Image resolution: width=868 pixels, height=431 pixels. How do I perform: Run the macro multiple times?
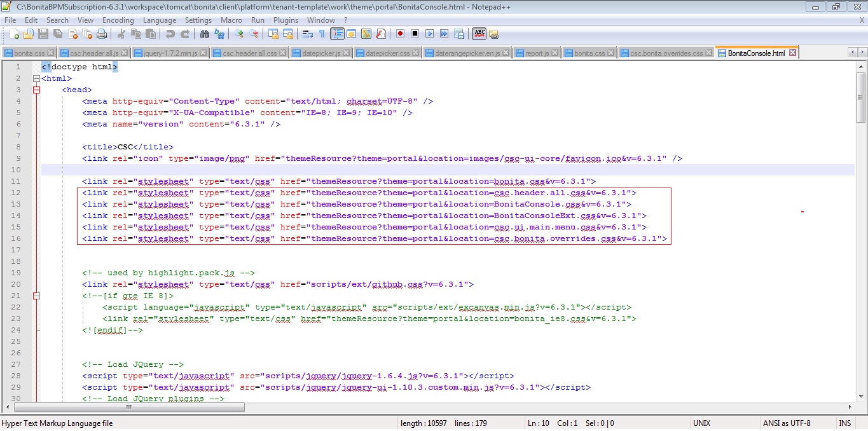tap(444, 34)
